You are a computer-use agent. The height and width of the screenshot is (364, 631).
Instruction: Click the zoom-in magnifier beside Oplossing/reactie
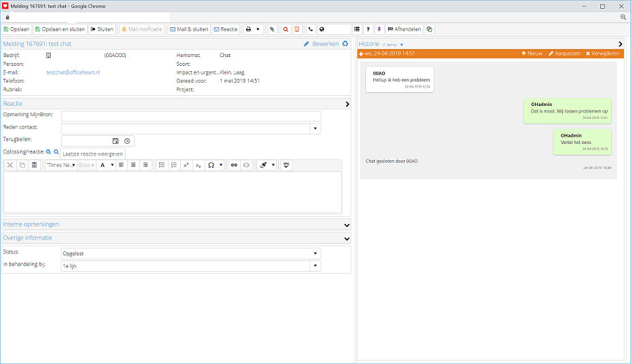[48, 152]
